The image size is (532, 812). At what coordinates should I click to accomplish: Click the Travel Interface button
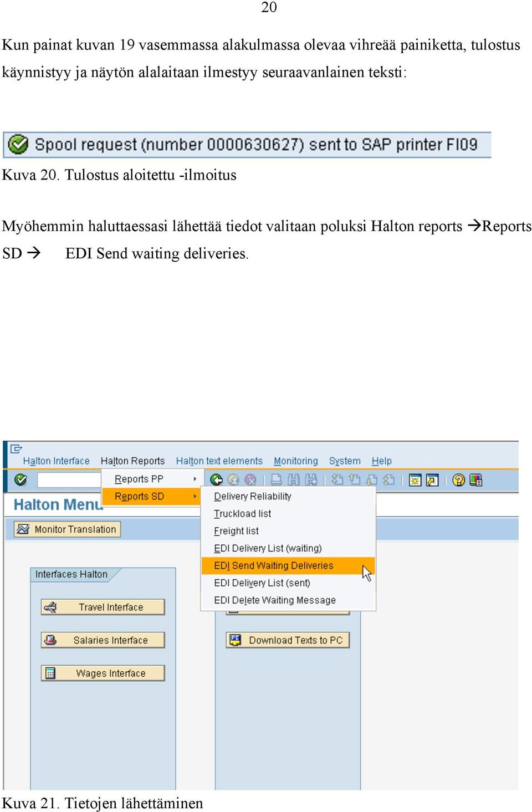pos(103,607)
